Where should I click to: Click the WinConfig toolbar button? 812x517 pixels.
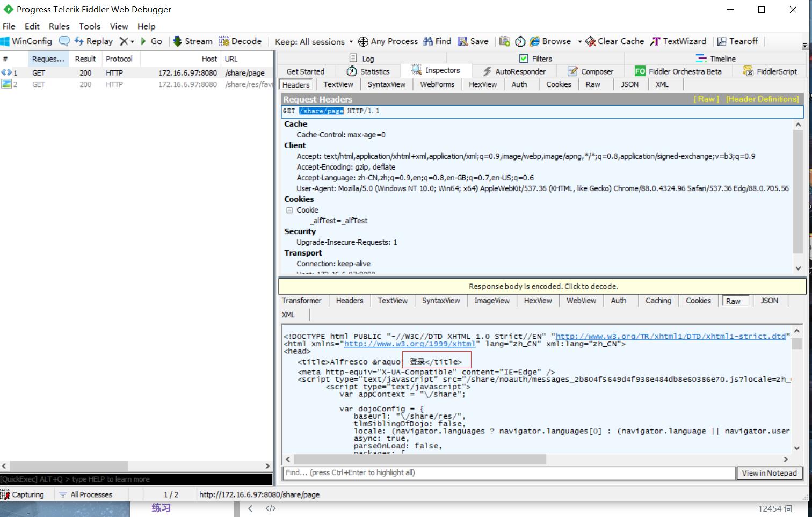(26, 41)
